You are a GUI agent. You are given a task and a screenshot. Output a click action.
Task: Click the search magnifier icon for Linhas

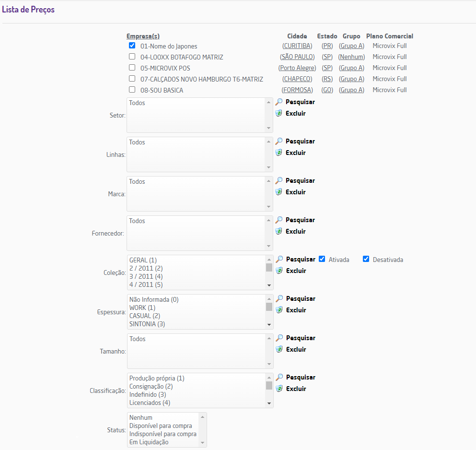click(x=279, y=142)
